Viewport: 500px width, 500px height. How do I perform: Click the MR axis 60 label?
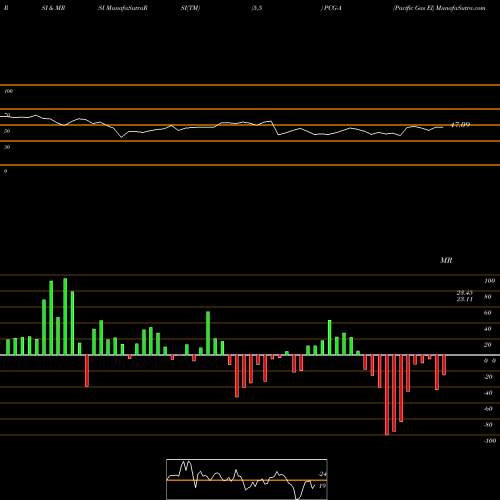[x=488, y=313]
